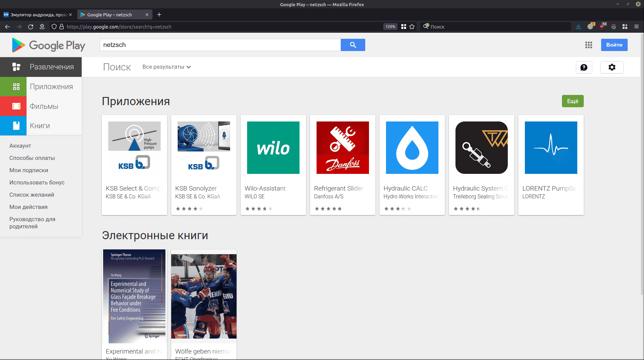Open the Аккаунт link

pyautogui.click(x=20, y=146)
